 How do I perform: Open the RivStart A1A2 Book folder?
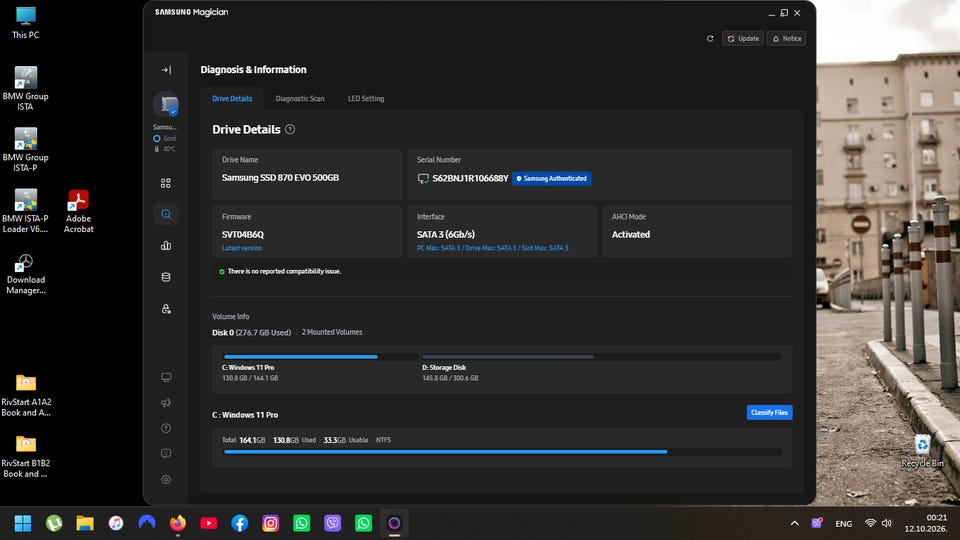click(x=26, y=396)
